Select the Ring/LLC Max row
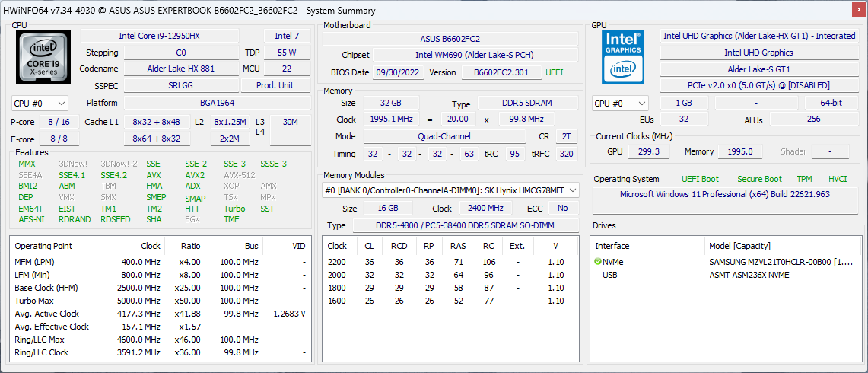 point(161,340)
